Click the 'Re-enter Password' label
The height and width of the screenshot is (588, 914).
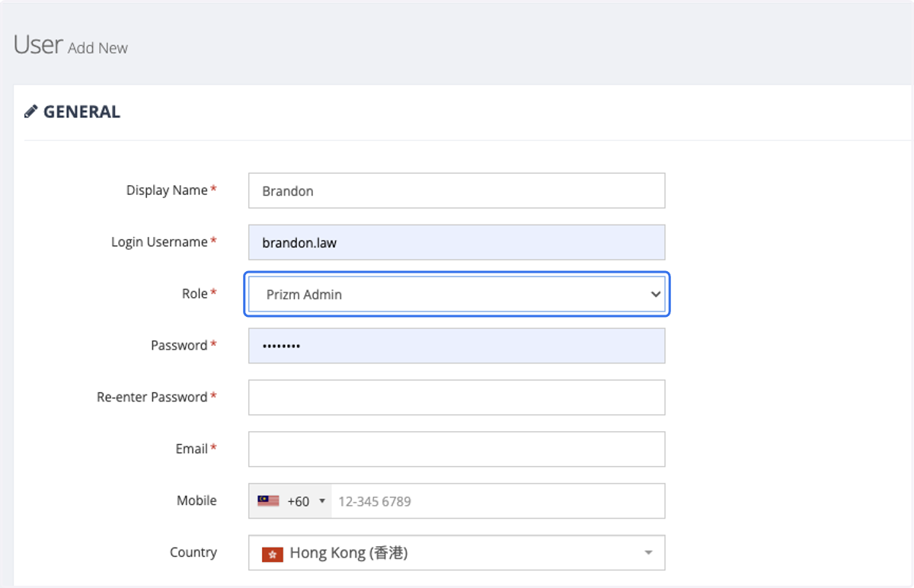[152, 398]
